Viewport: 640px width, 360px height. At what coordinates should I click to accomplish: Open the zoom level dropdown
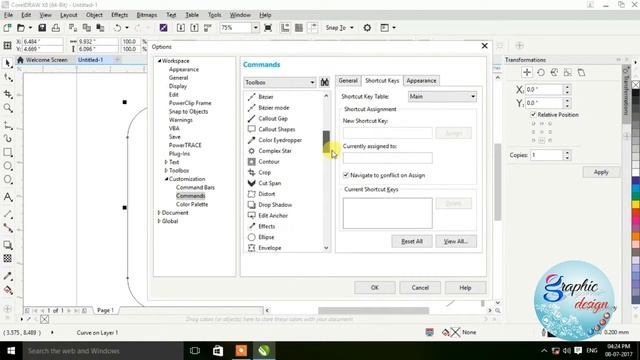256,28
